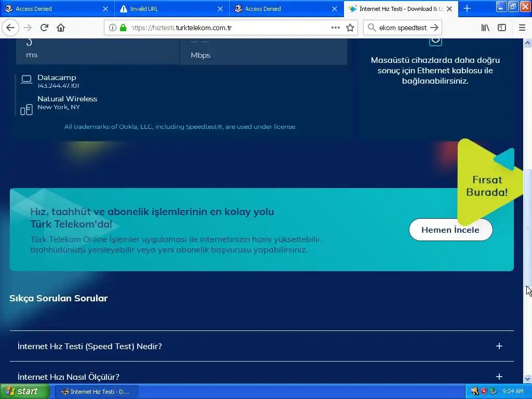532x399 pixels.
Task: Toggle the sidebar view icon
Action: (502, 28)
